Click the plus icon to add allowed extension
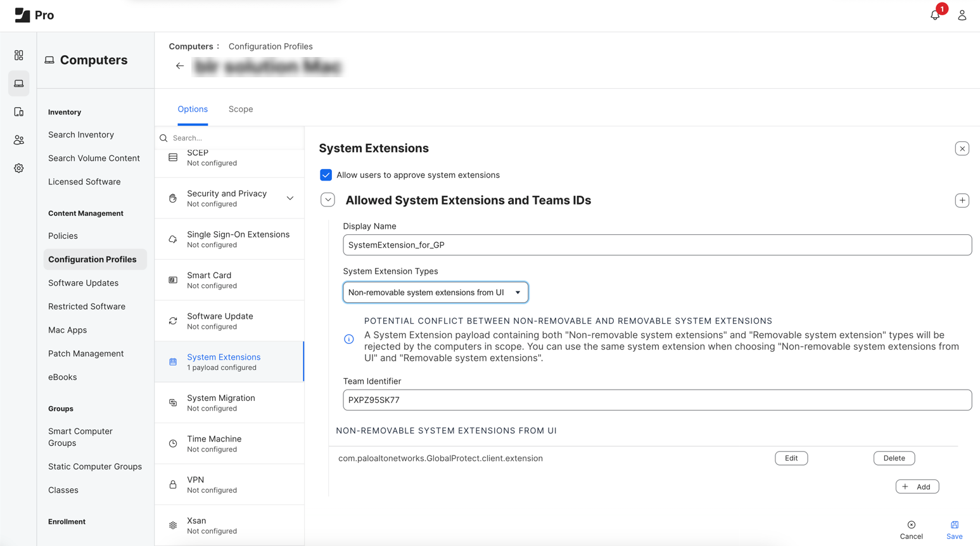 [962, 200]
